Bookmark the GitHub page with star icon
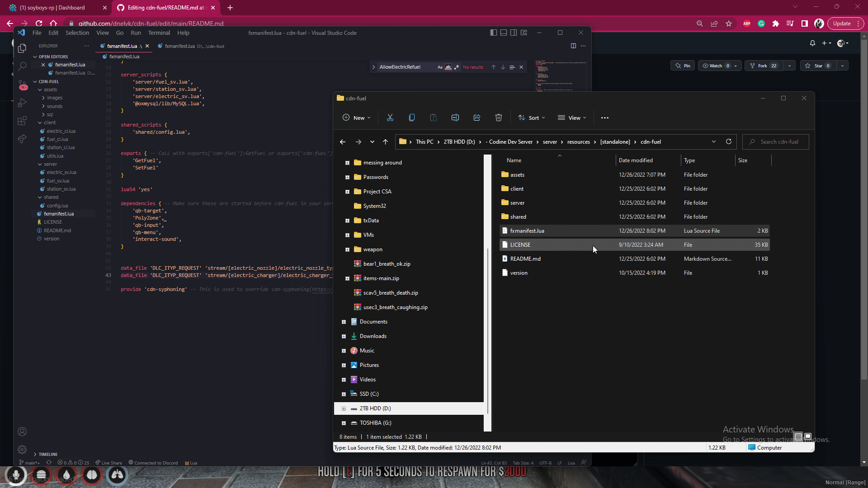Screen dimensions: 868x488 (729, 23)
